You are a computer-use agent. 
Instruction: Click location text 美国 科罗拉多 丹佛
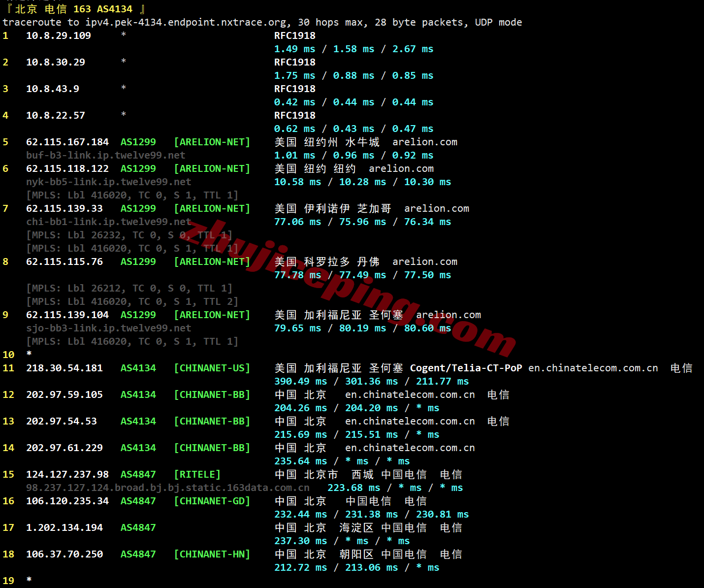click(327, 261)
